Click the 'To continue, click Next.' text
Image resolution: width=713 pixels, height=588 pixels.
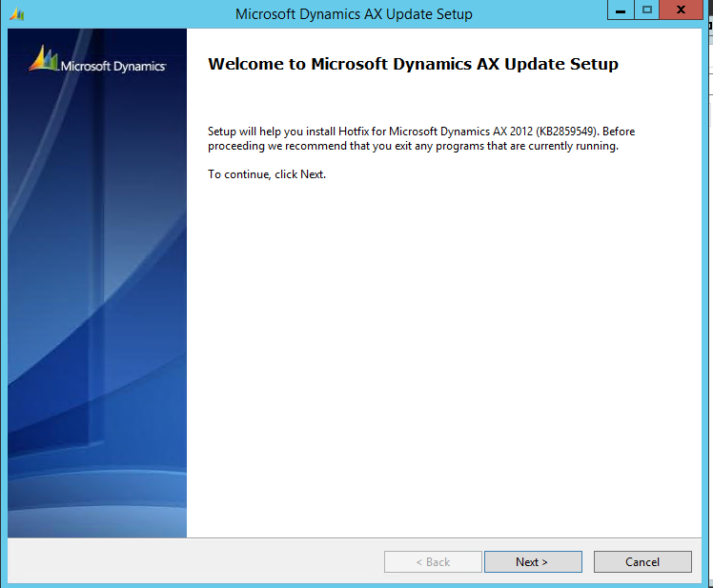(x=267, y=174)
